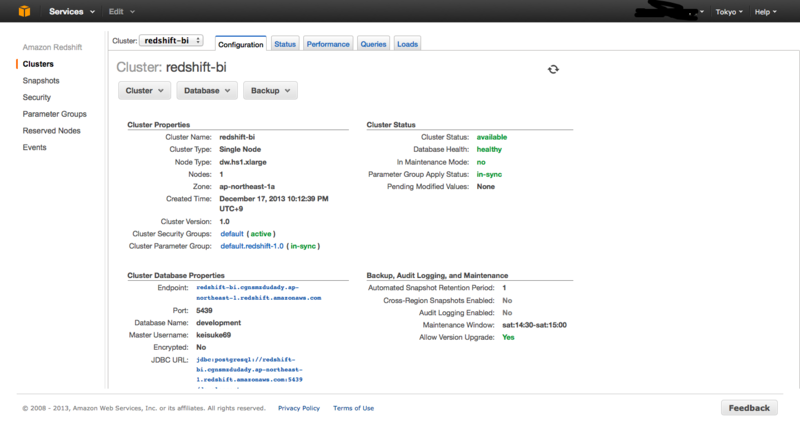
Task: Click the JDBC URL link
Action: pos(249,373)
